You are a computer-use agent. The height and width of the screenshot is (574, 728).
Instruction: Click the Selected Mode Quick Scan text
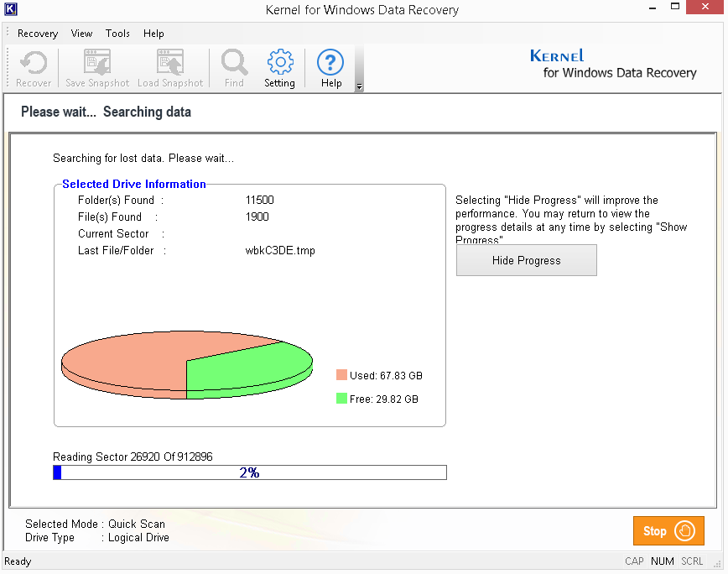[95, 524]
